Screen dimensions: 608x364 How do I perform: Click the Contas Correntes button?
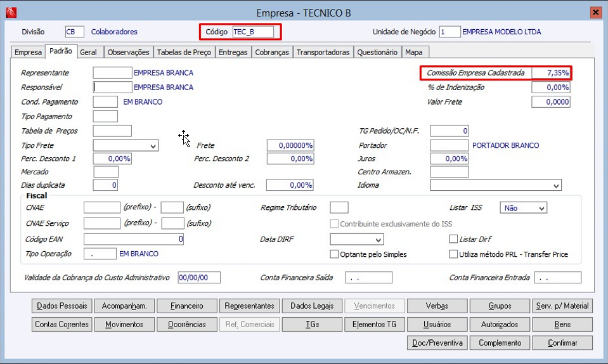point(62,325)
